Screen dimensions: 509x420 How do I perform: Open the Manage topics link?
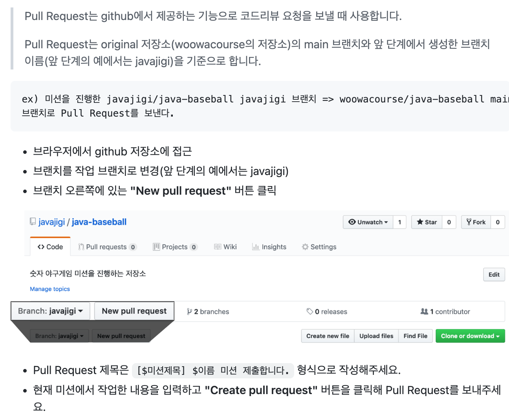tap(50, 289)
